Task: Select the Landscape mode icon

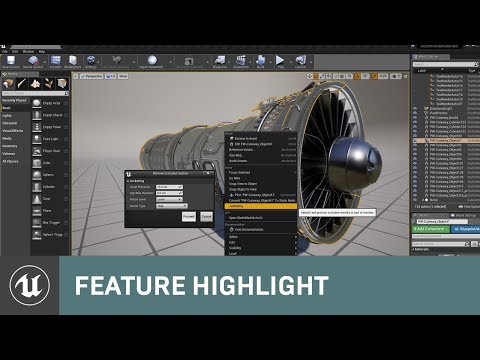Action: [35, 83]
